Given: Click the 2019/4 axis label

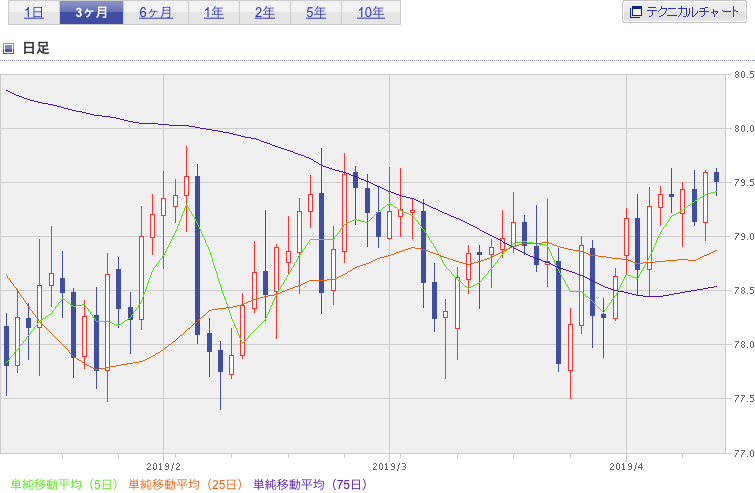Looking at the screenshot, I should click(x=626, y=467).
